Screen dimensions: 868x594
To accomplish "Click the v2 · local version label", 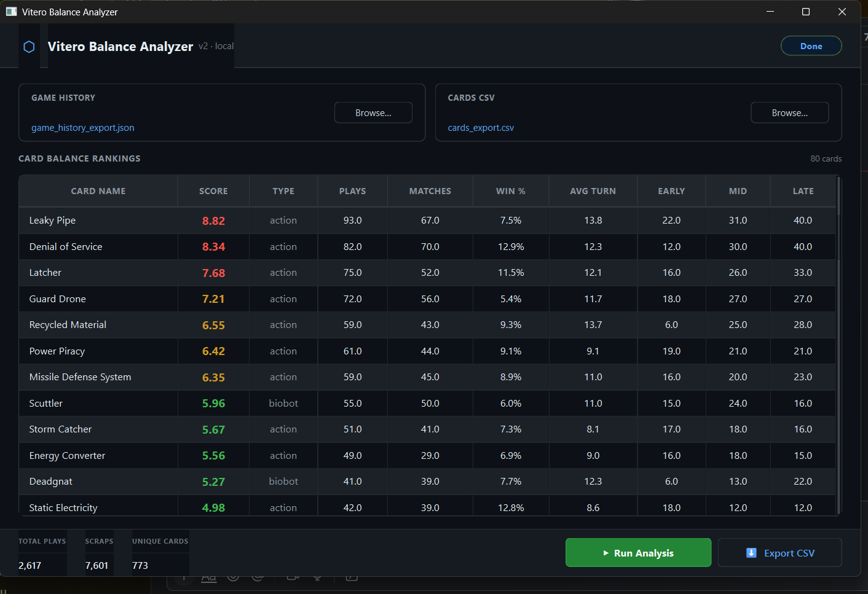I will click(216, 46).
